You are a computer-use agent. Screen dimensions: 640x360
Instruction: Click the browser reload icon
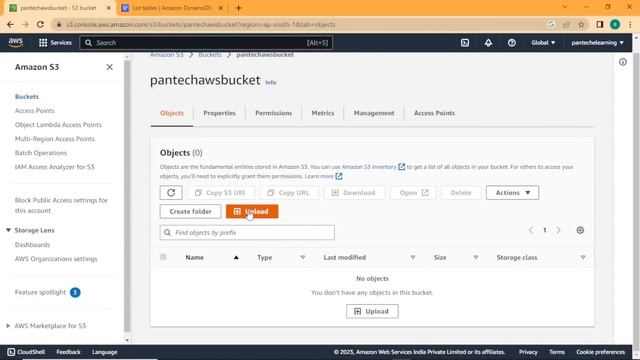point(40,24)
